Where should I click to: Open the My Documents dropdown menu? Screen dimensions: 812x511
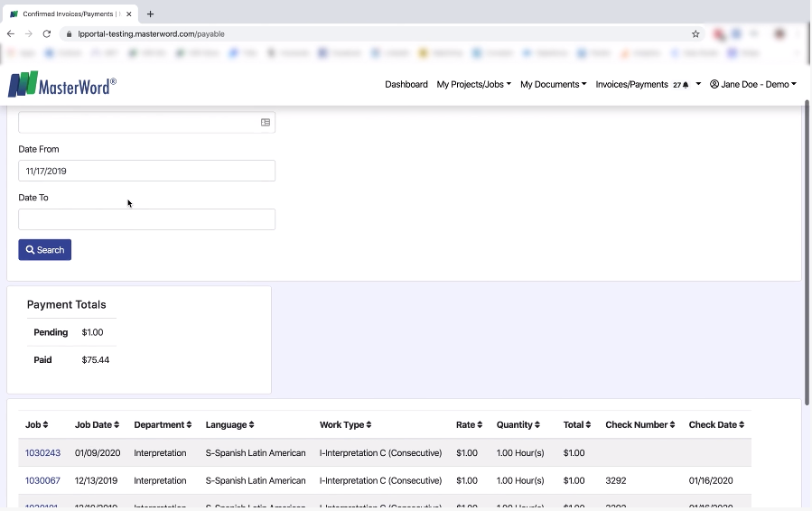tap(553, 85)
